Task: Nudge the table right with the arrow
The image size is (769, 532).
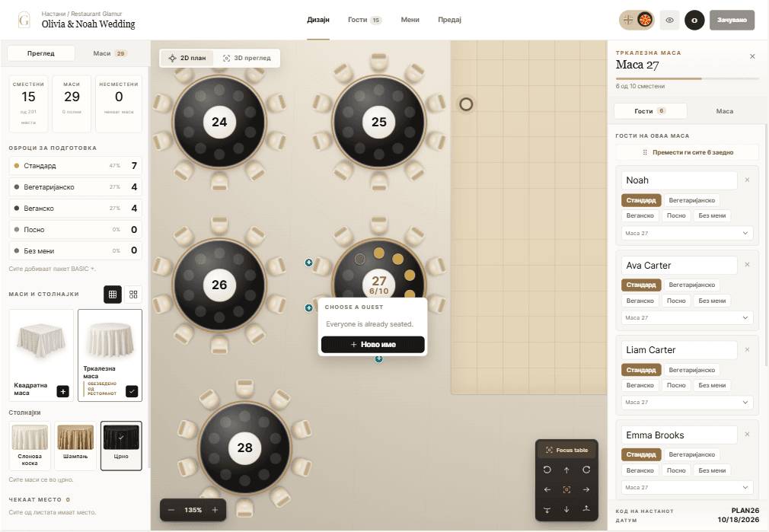Action: 586,489
